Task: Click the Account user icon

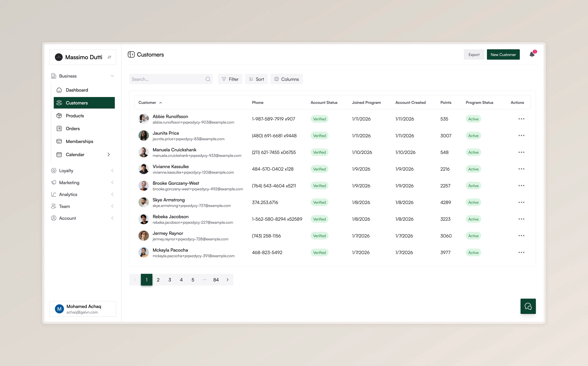Action: pos(54,218)
